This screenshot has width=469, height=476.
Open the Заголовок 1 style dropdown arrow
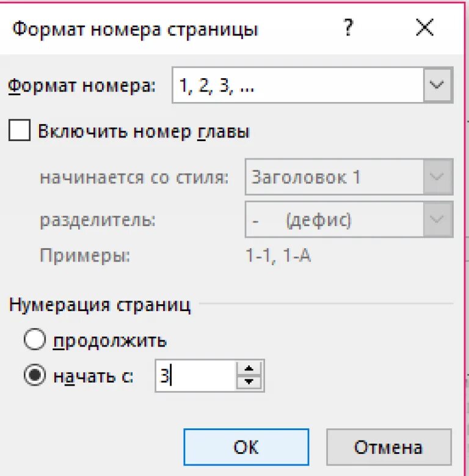click(438, 177)
